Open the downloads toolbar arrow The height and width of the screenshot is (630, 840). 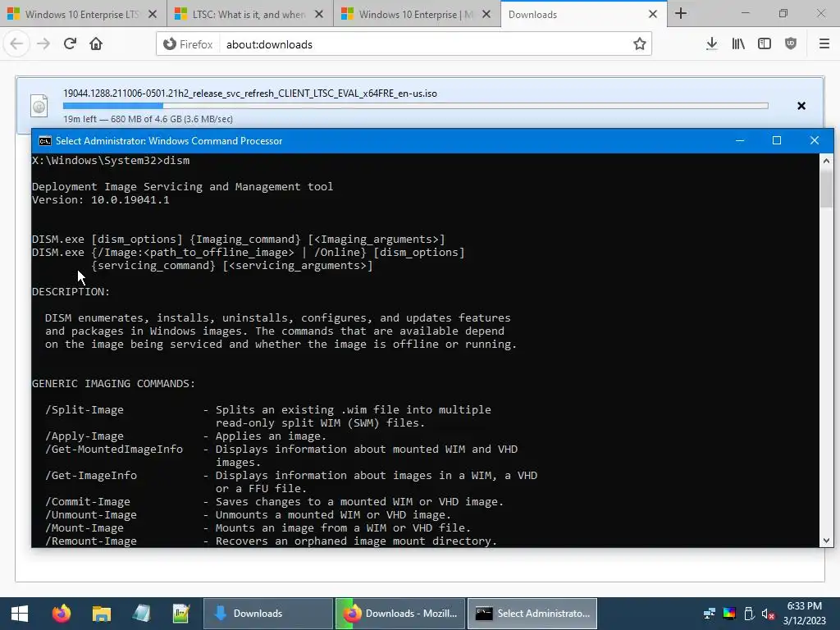(712, 44)
